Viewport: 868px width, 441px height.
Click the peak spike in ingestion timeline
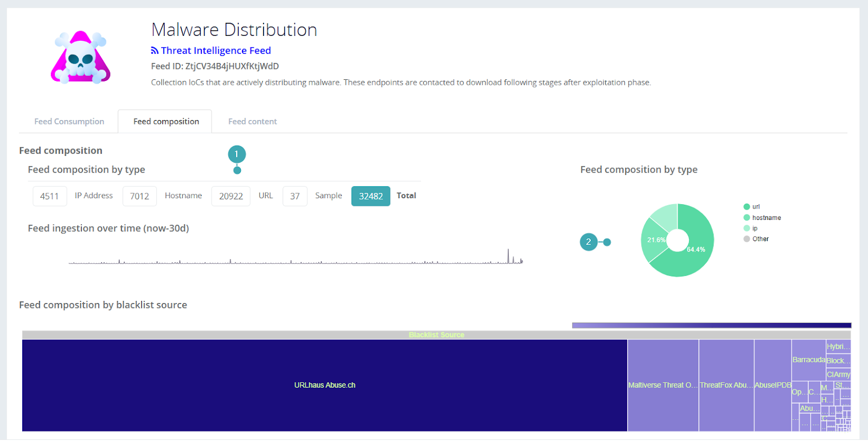pos(508,255)
